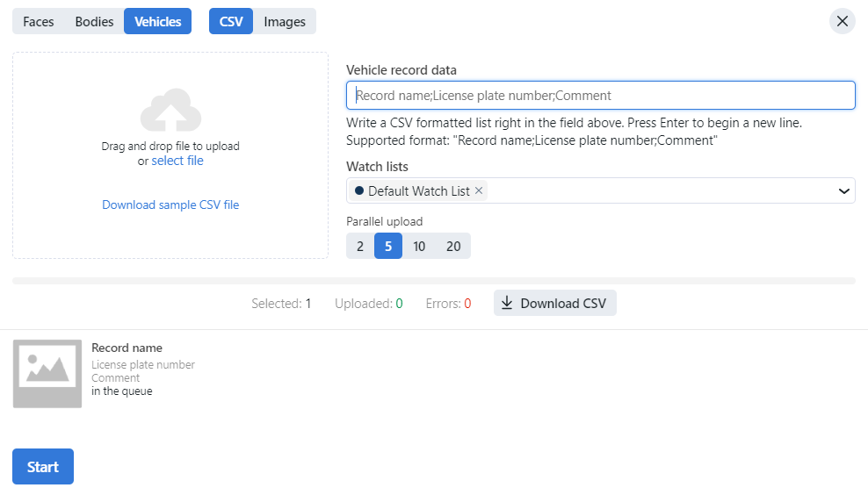868x495 pixels.
Task: Set parallel upload to 10
Action: tap(419, 246)
